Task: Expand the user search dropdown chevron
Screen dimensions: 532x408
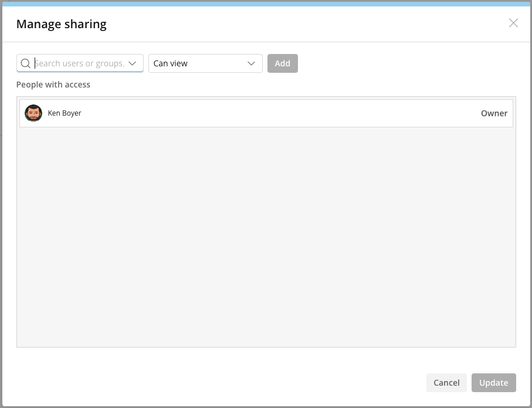Action: [133, 63]
